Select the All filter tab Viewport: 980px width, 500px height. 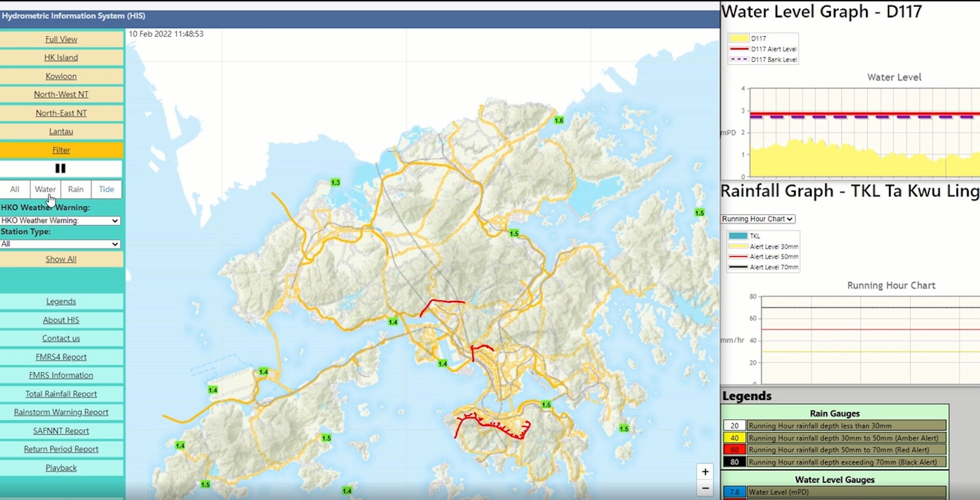(x=14, y=189)
